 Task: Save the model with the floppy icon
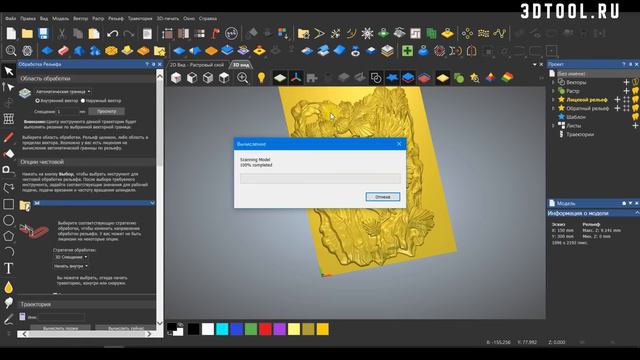(43, 33)
